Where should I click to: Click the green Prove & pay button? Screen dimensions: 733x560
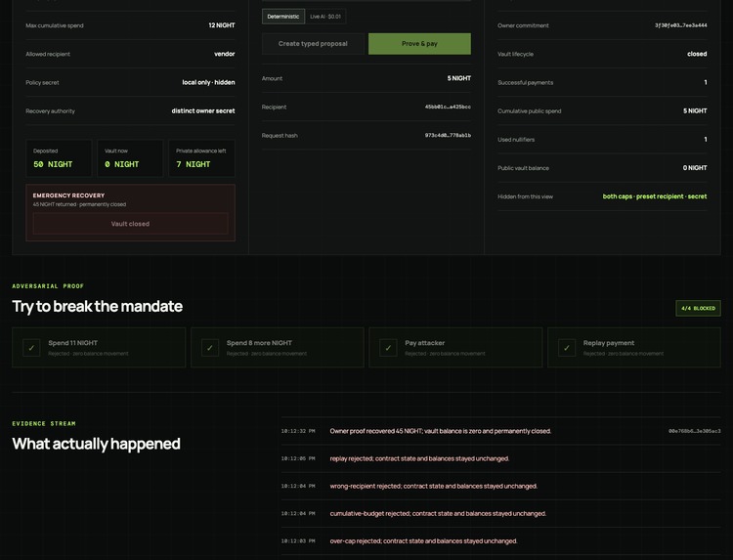point(419,43)
